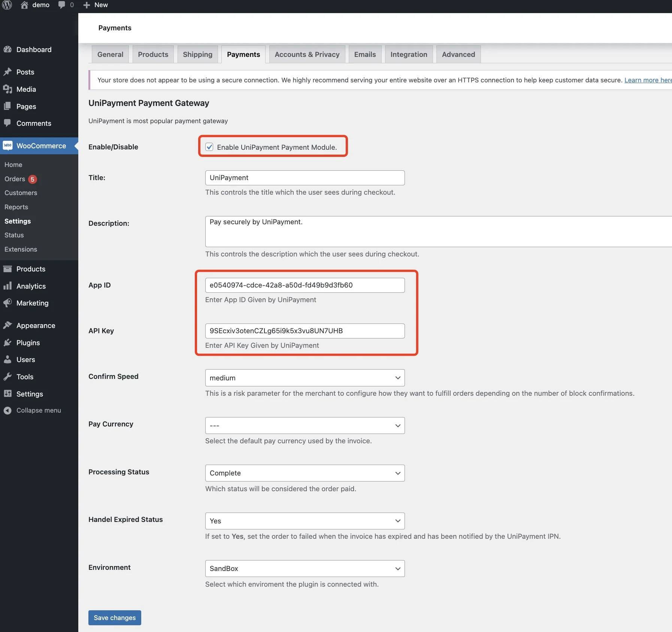Click the red Orders count badge
The height and width of the screenshot is (632, 672).
[x=33, y=179]
